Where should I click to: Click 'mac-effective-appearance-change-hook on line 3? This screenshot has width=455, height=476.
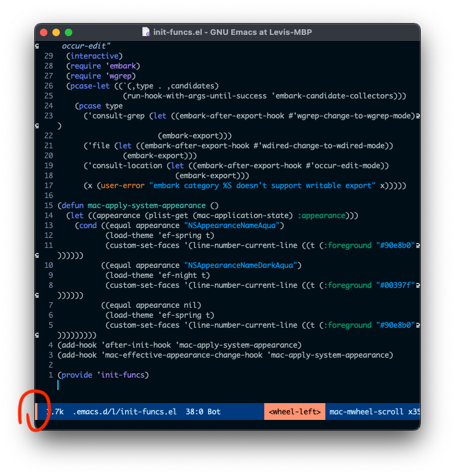(x=182, y=355)
